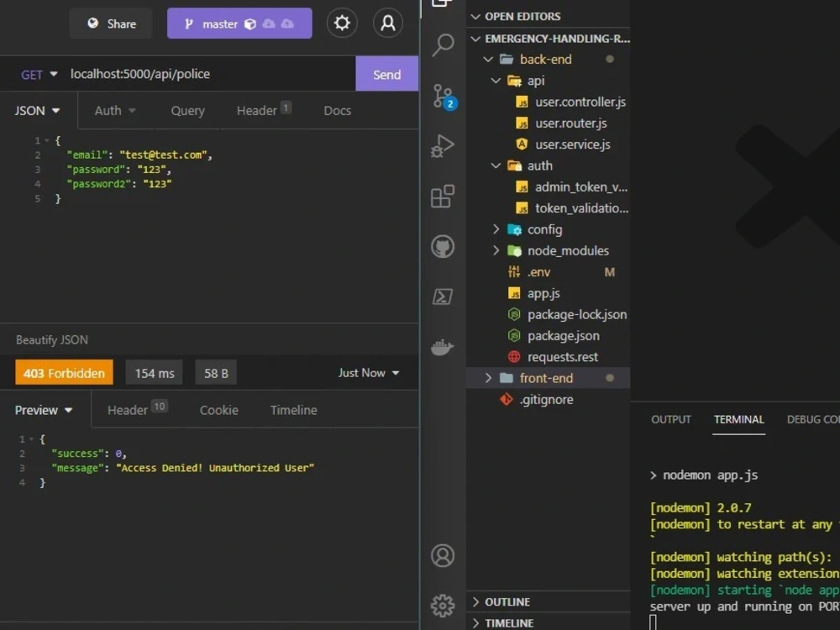Click the node icon of package.json
Screen dimensions: 840x630
[x=514, y=335]
